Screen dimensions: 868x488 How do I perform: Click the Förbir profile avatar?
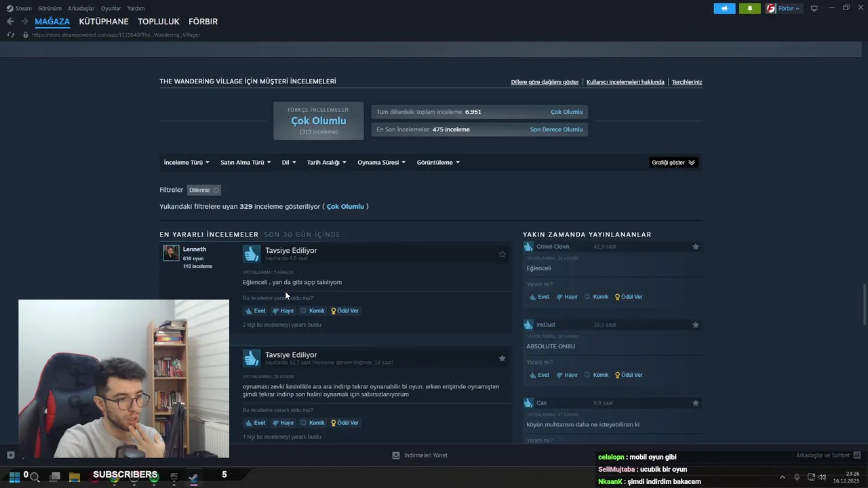[771, 9]
